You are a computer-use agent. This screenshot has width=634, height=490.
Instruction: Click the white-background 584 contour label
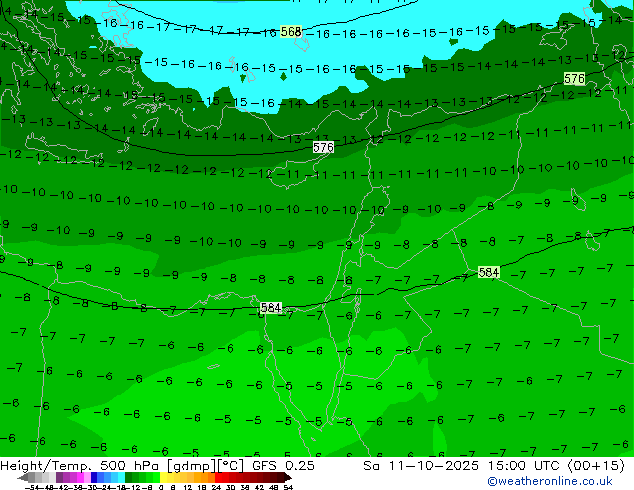tap(271, 308)
